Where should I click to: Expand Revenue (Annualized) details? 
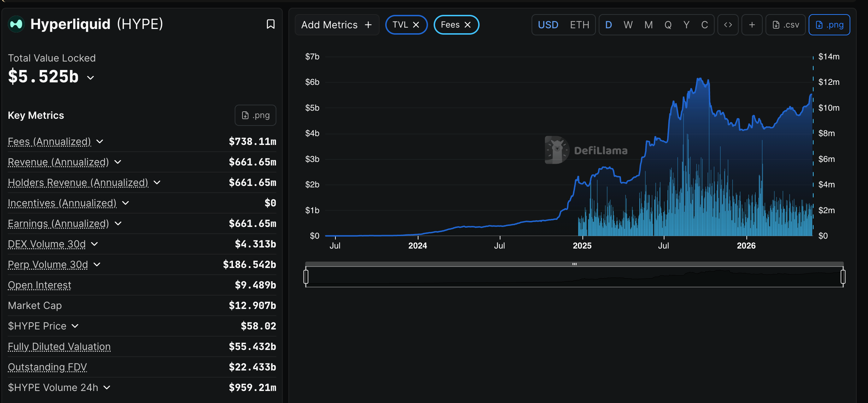click(118, 162)
